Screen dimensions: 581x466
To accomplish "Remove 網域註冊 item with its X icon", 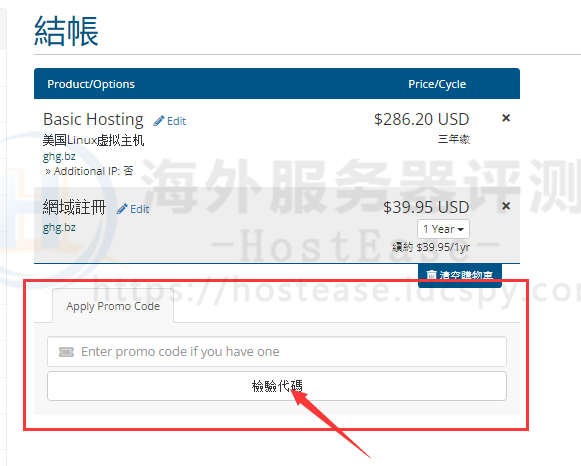I will point(506,206).
